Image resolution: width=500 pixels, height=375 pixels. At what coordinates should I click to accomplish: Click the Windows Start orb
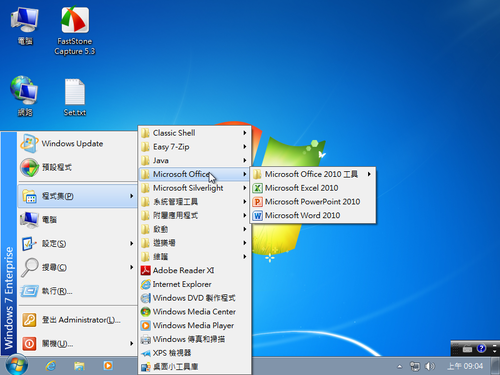pos(16,366)
